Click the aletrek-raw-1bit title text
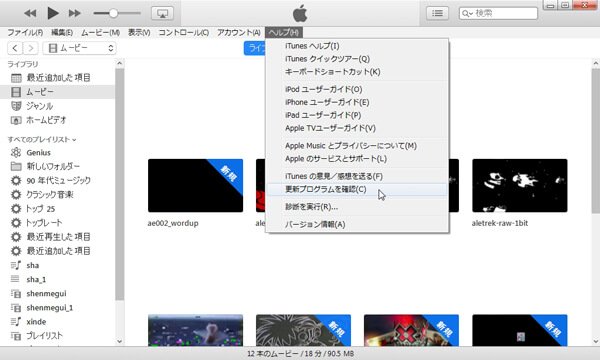This screenshot has height=360, width=600. pyautogui.click(x=499, y=223)
